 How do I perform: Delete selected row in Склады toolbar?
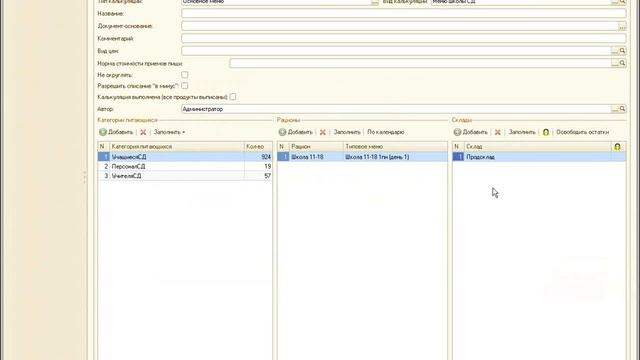(498, 132)
